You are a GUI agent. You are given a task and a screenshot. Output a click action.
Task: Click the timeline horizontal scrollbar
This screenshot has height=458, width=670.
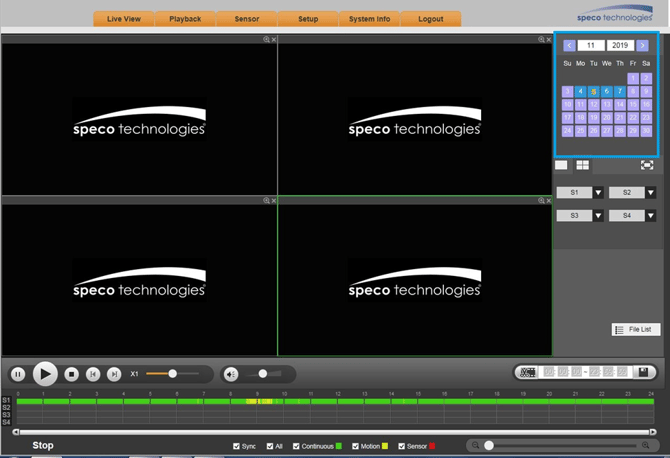(334, 432)
